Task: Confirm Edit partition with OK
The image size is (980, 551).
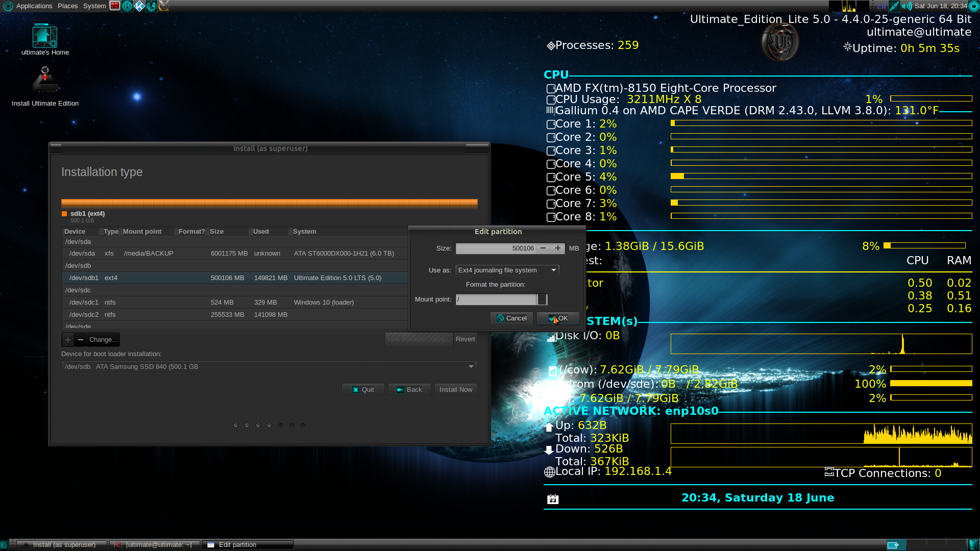Action: tap(558, 318)
